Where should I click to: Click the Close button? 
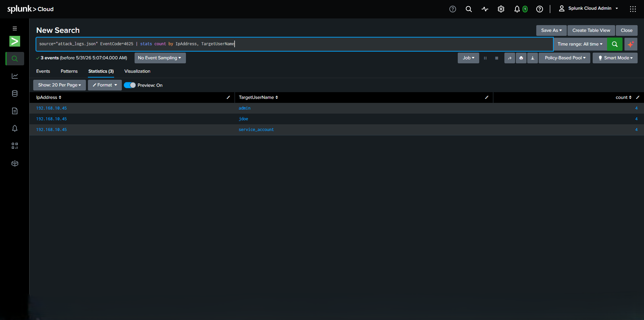click(x=627, y=30)
